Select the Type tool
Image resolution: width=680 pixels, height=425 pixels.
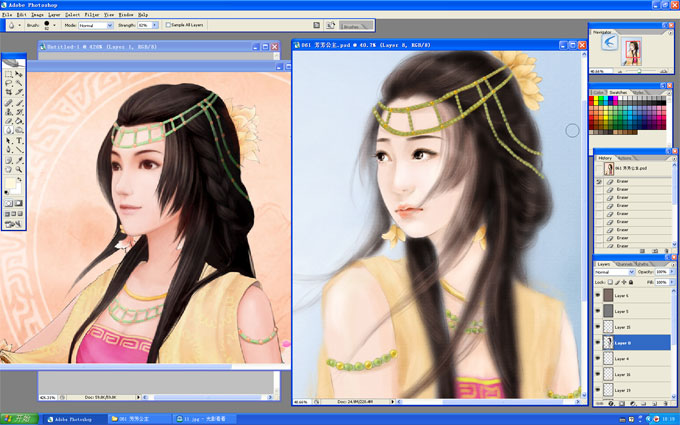point(19,141)
